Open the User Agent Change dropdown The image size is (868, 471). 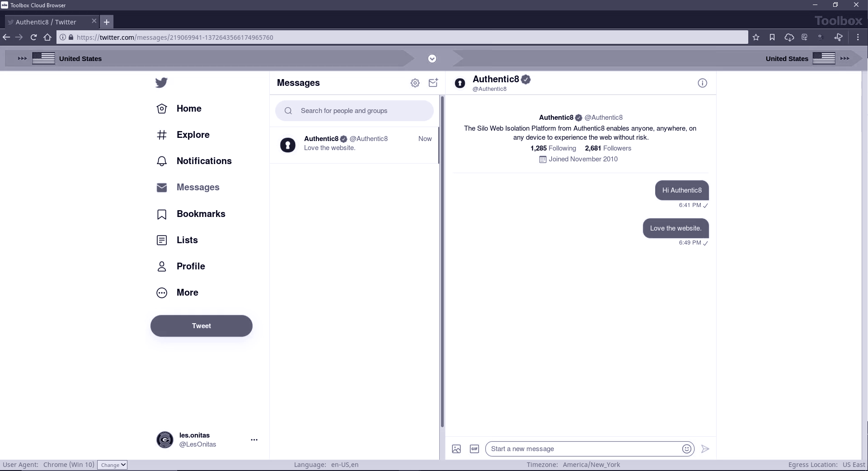click(112, 465)
